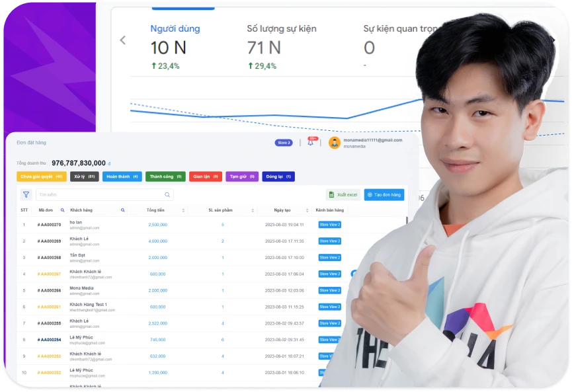Click Store View 2 tag for order #AA000269
572x392 pixels.
[x=330, y=241]
